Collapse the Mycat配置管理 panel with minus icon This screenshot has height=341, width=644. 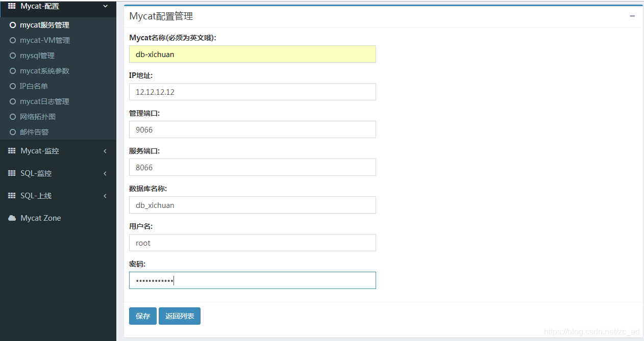632,16
